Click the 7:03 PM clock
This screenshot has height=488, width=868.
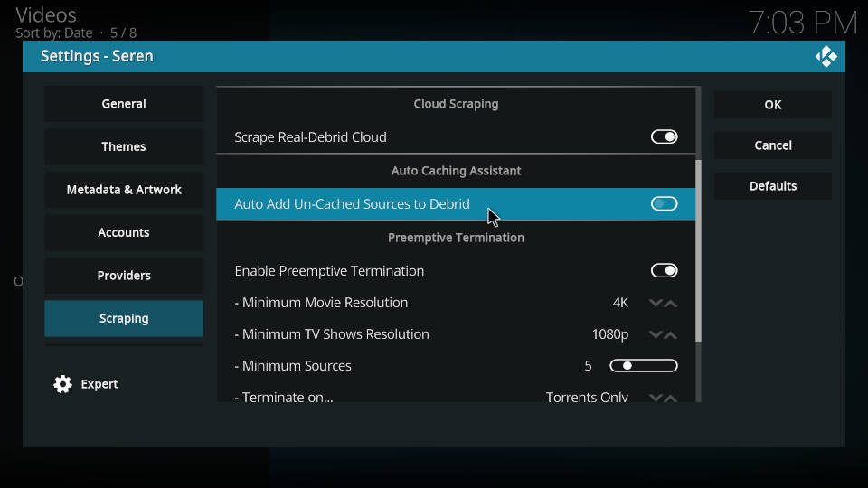tap(803, 23)
